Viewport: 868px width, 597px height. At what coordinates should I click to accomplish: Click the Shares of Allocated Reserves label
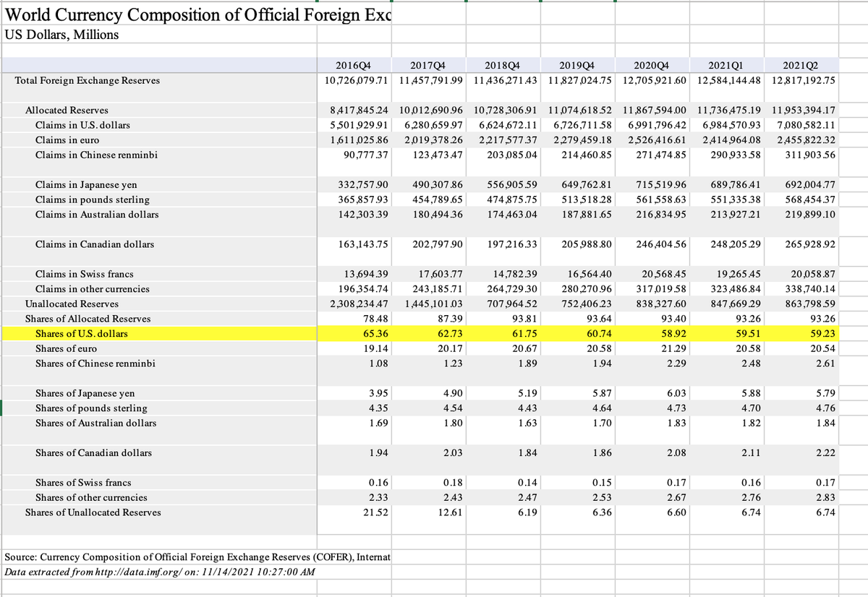click(88, 319)
